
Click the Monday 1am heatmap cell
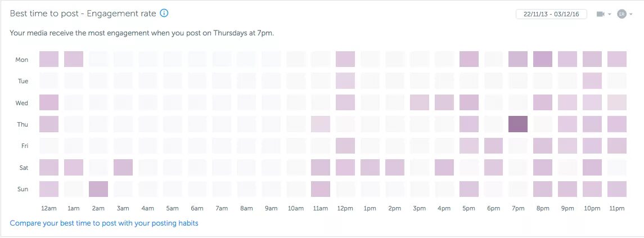74,59
